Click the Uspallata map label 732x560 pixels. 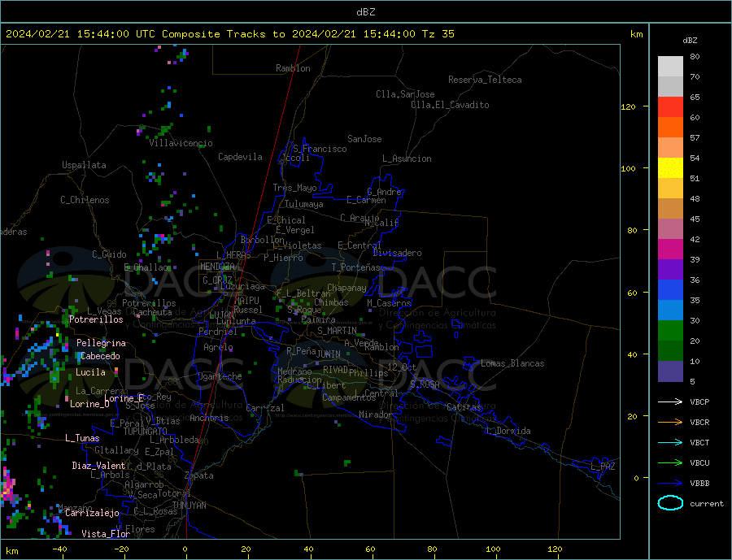84,165
